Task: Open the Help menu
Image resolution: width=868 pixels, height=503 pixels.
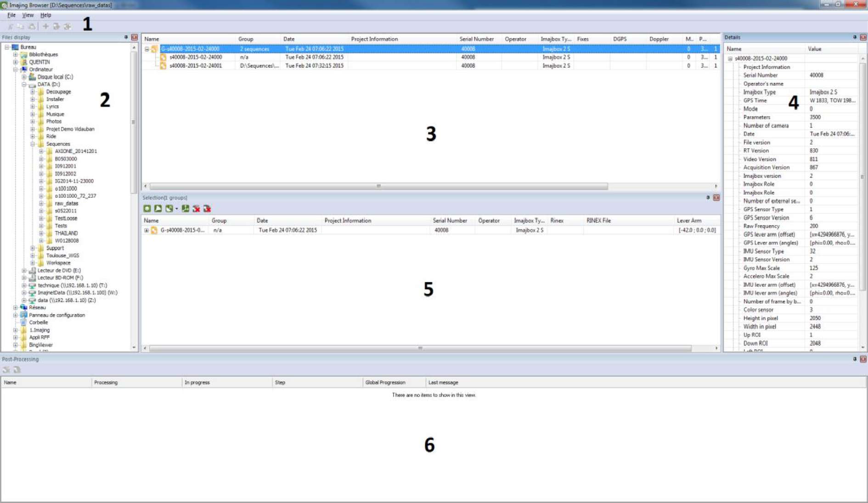Action: pos(45,15)
